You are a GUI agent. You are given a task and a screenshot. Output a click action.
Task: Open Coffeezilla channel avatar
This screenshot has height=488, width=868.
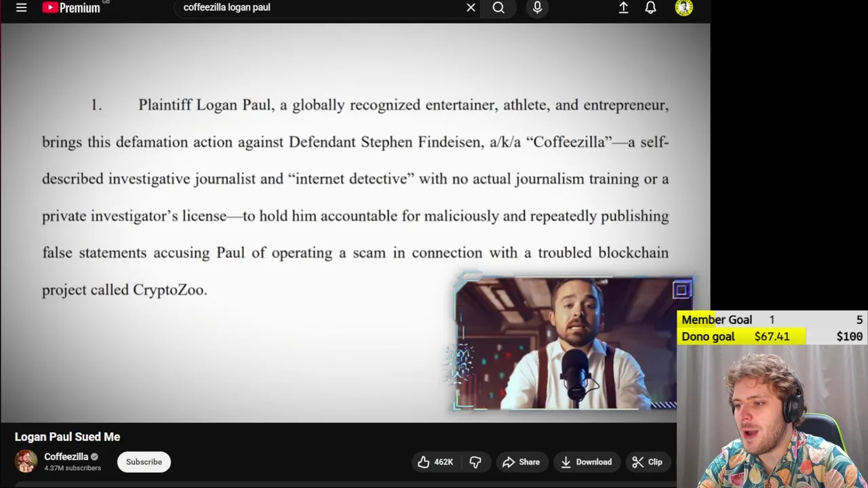[x=26, y=462]
